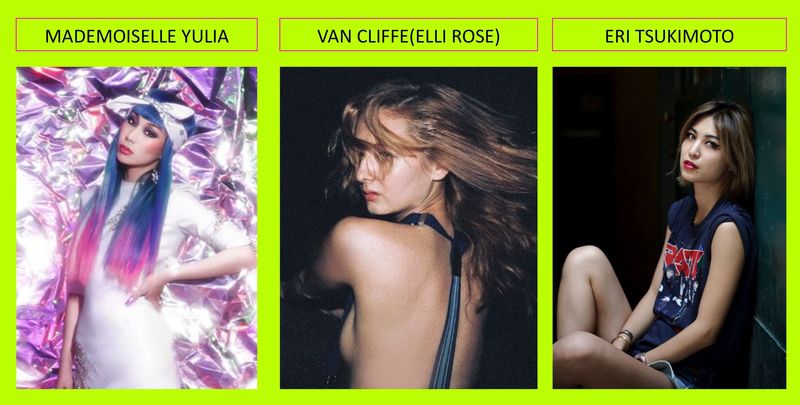Select the VAN CLIFFE(ELLI ROSE) name label box
Image resolution: width=800 pixels, height=405 pixels.
[408, 35]
